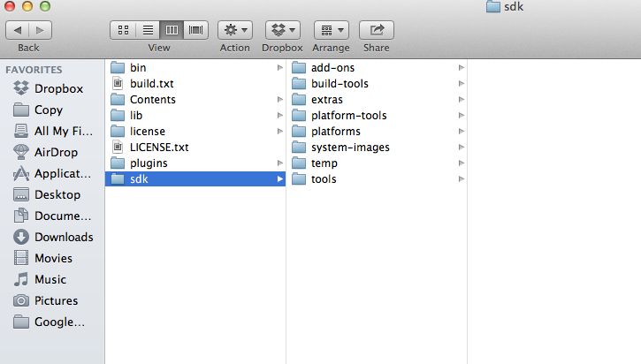Image resolution: width=641 pixels, height=364 pixels.
Task: Expand arrow next to lib folder
Action: [280, 115]
